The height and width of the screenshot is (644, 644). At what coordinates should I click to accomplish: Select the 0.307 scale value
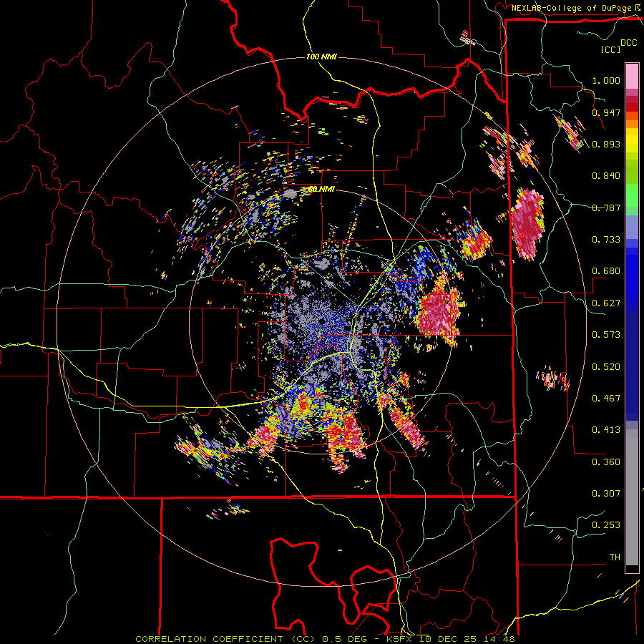pos(606,494)
